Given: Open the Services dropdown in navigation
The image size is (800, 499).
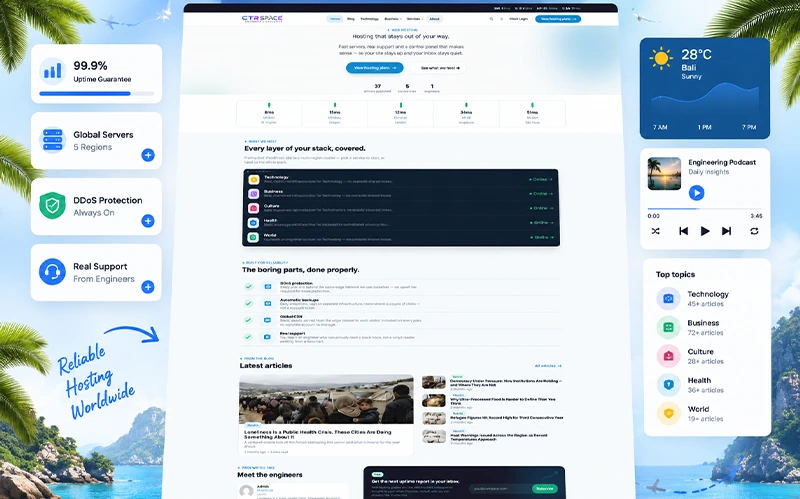Looking at the screenshot, I should [x=415, y=19].
